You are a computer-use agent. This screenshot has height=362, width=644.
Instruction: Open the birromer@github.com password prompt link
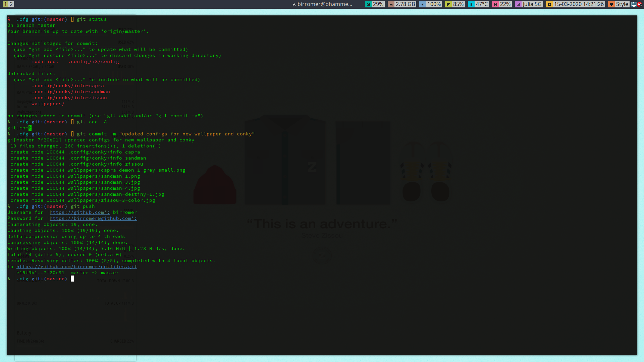pos(93,218)
